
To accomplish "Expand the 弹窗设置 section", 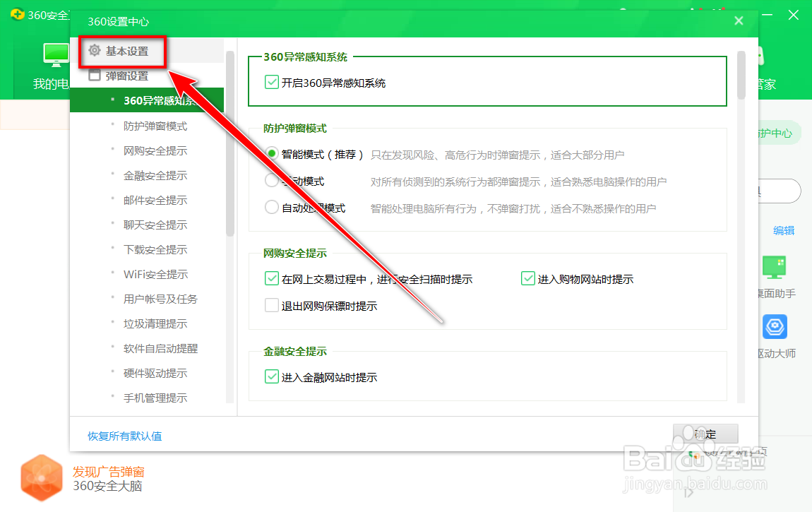I will [x=127, y=76].
